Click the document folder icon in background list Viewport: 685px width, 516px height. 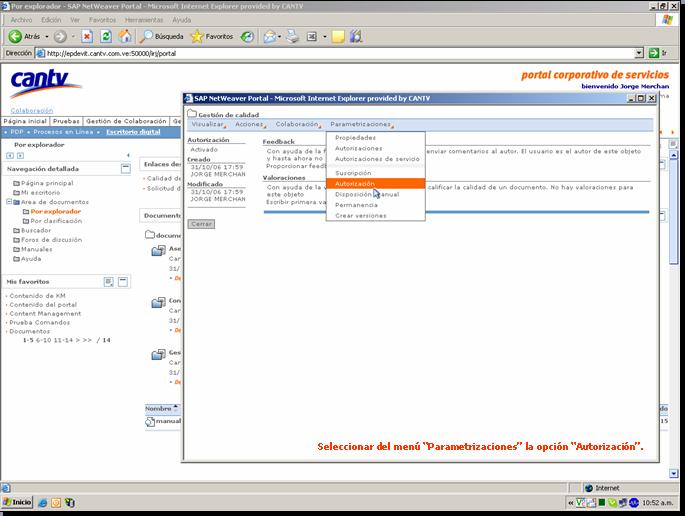[150, 235]
